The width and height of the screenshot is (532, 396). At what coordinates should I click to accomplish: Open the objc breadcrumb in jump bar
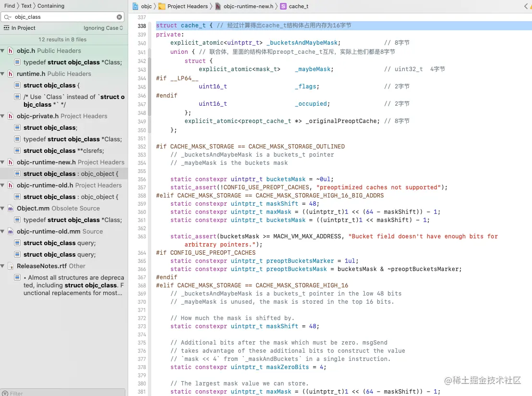click(x=146, y=6)
